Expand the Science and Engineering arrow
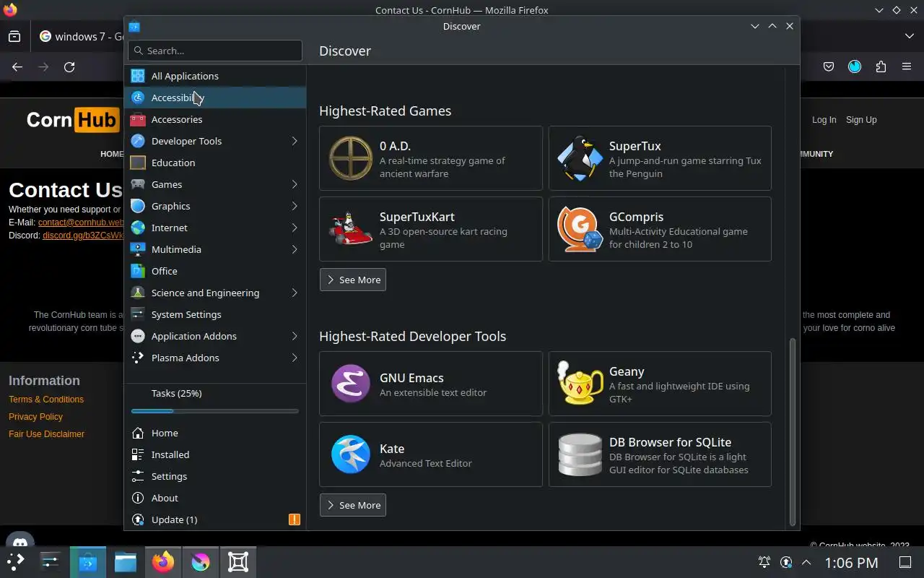The width and height of the screenshot is (924, 578). pyautogui.click(x=295, y=293)
